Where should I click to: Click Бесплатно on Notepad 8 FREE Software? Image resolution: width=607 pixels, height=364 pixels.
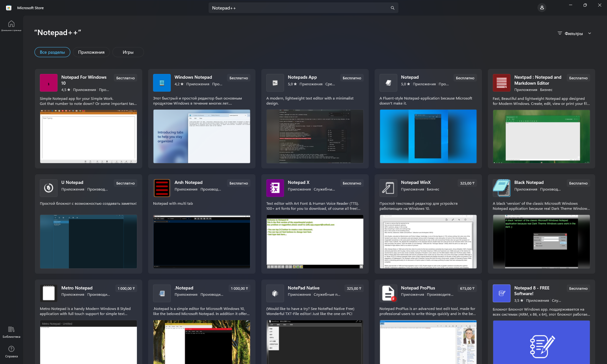pyautogui.click(x=578, y=288)
